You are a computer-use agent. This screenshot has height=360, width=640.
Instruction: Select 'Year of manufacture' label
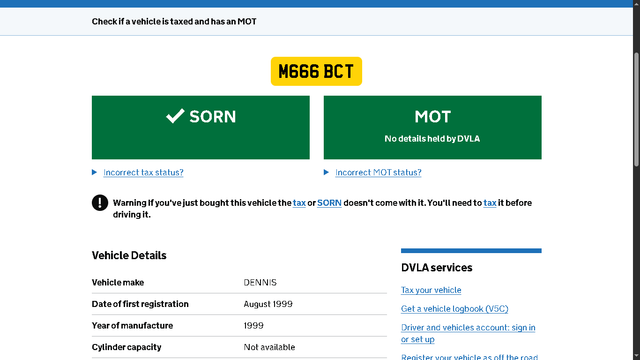[x=132, y=326]
